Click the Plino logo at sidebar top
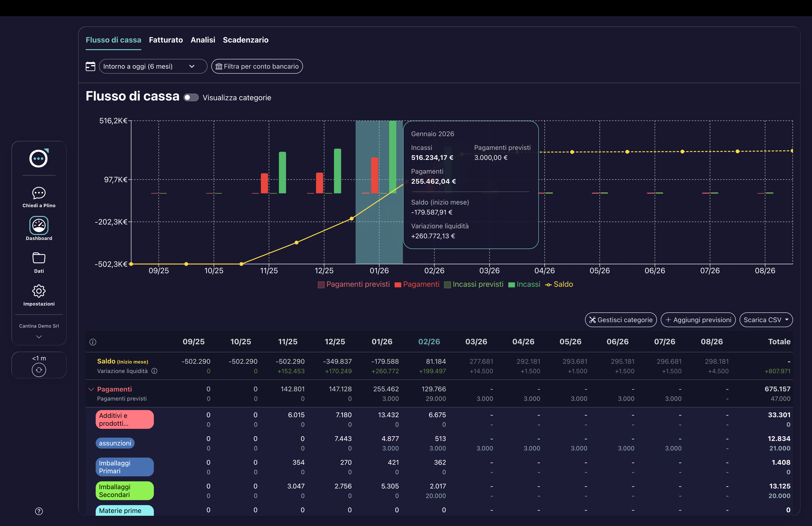The height and width of the screenshot is (526, 812). [x=38, y=158]
